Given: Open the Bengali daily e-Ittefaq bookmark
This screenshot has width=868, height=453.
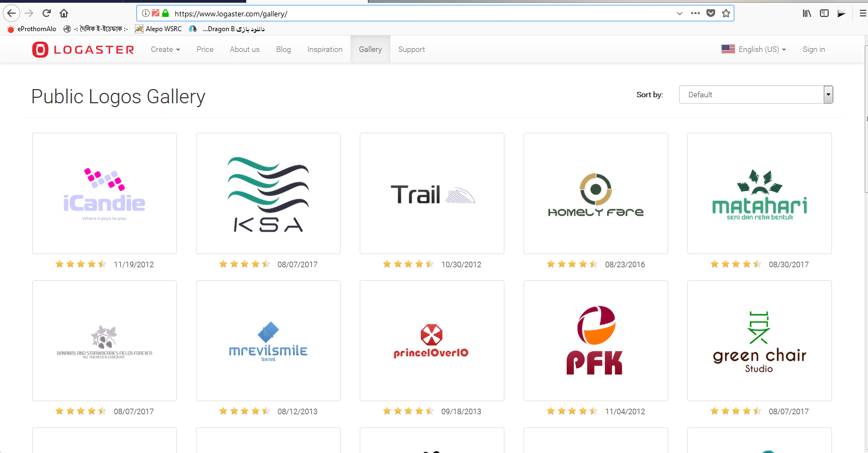Looking at the screenshot, I should [x=96, y=29].
